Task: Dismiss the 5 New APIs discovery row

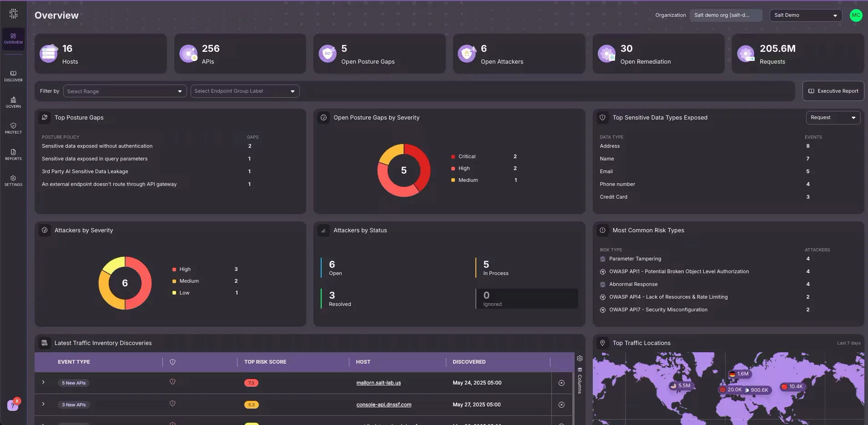Action: 561,383
